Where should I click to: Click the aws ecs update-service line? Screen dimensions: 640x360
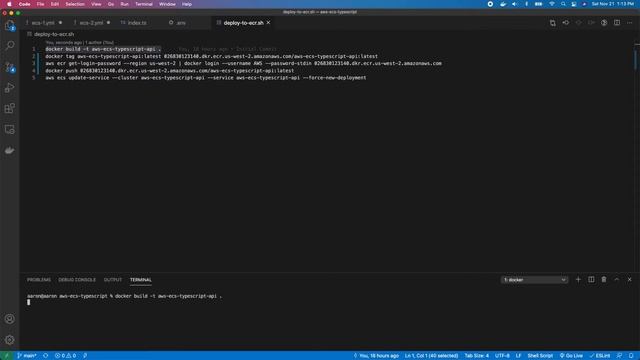click(206, 78)
